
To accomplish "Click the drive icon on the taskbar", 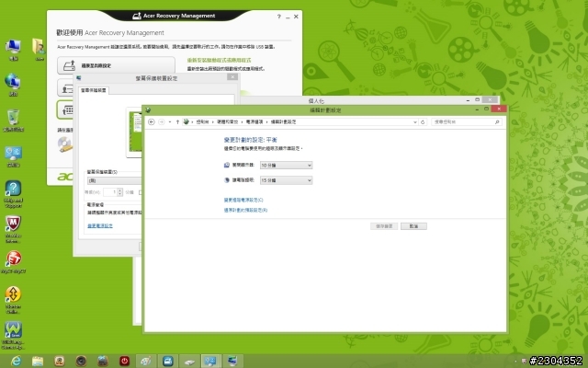I will pyautogui.click(x=189, y=362).
